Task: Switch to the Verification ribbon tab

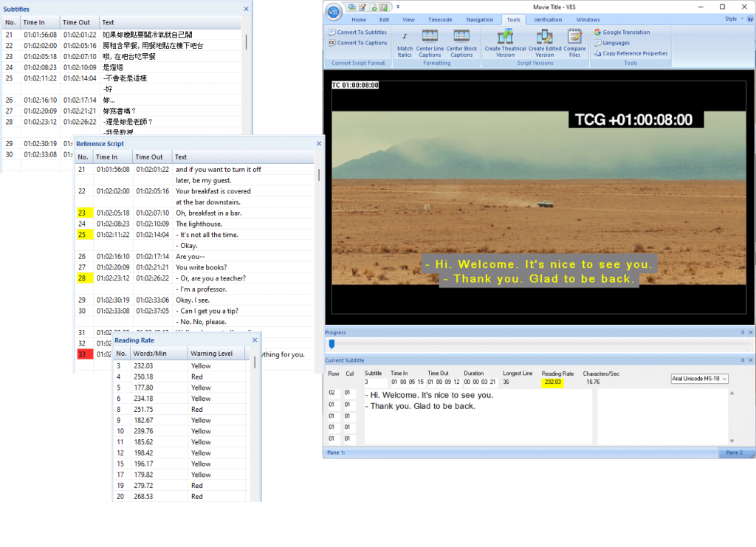Action: click(x=548, y=20)
